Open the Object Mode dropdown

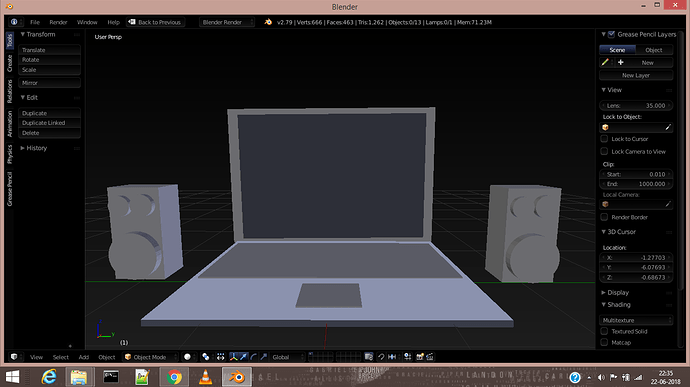(150, 357)
